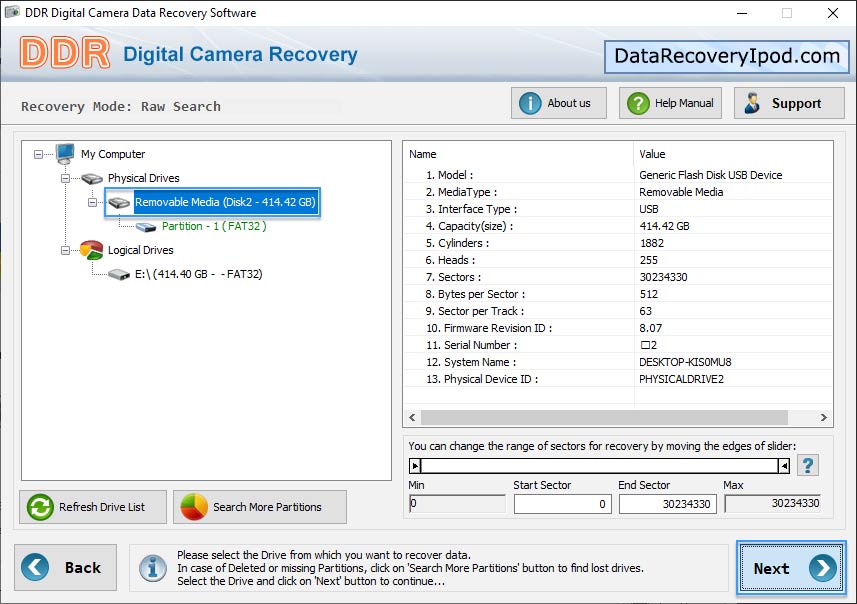Image resolution: width=857 pixels, height=604 pixels.
Task: Click the Min sector field
Action: tap(457, 503)
